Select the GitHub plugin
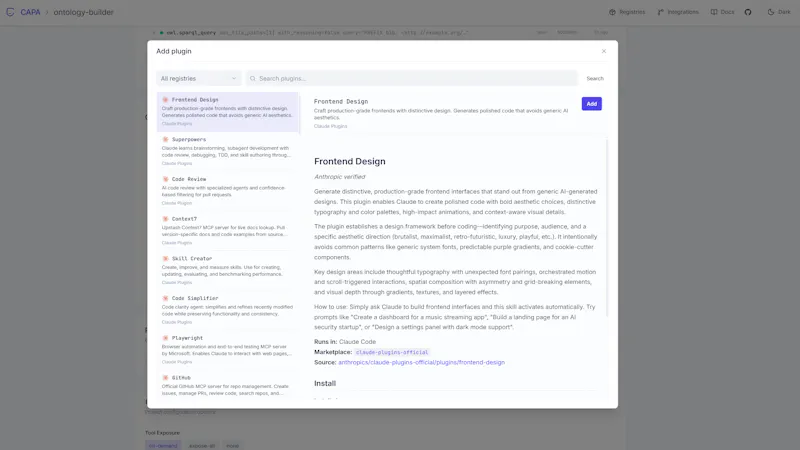The image size is (800, 450). click(228, 386)
